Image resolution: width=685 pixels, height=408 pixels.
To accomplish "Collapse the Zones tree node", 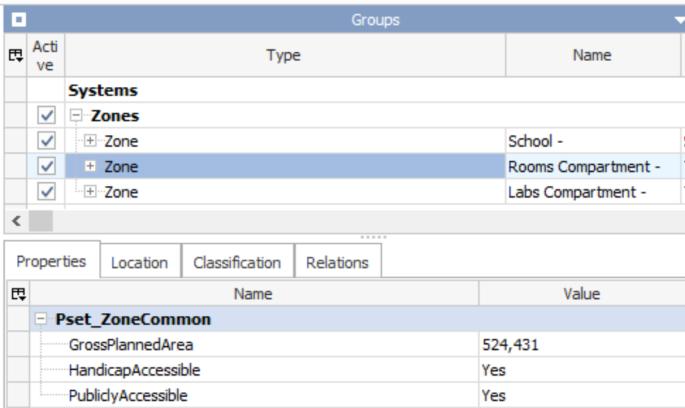I will (74, 115).
